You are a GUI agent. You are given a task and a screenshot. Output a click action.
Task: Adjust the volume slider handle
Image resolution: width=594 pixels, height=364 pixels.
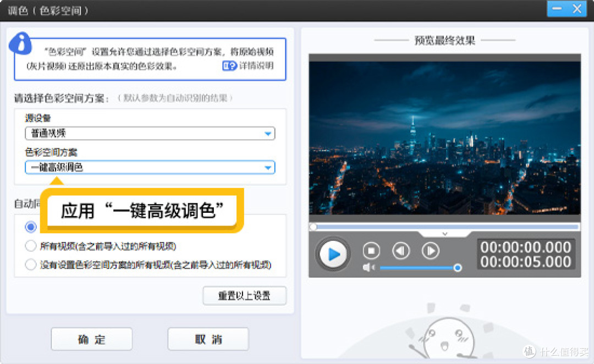click(458, 268)
